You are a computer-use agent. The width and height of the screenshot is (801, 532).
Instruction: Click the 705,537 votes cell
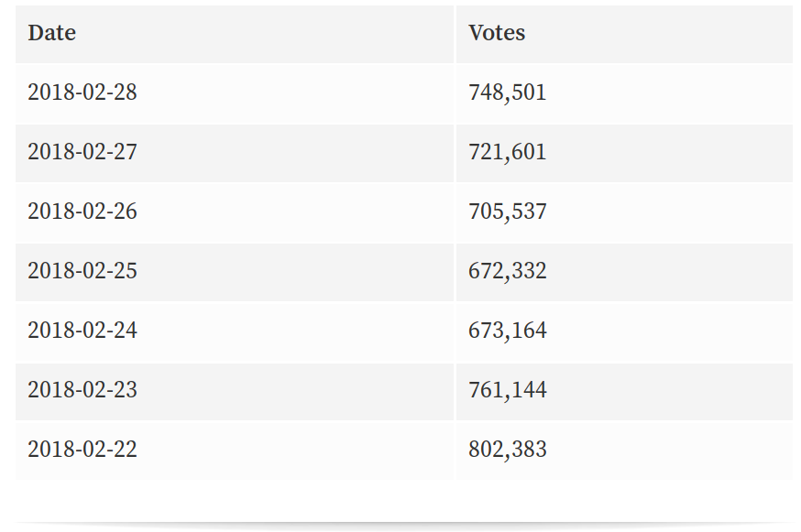[x=507, y=212]
